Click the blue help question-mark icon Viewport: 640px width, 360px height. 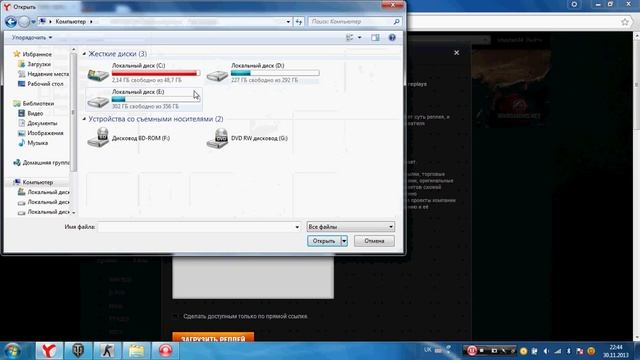pyautogui.click(x=392, y=38)
